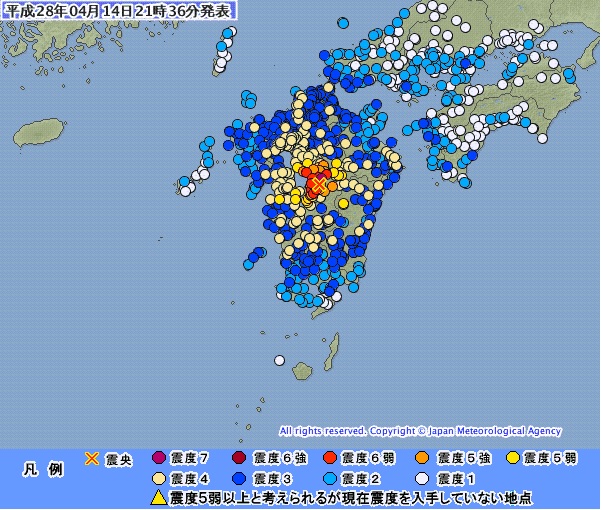
Task: Click the Japan Meteorological Agency copyright text
Action: [420, 431]
